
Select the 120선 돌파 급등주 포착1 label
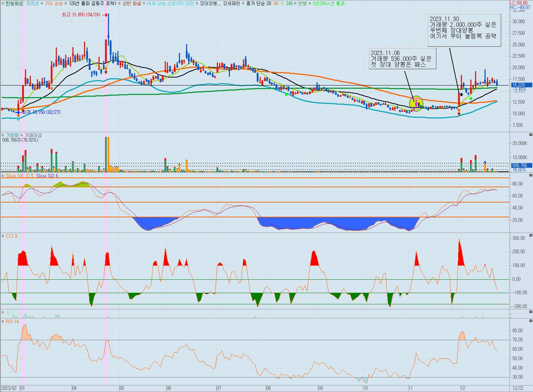(x=93, y=3)
